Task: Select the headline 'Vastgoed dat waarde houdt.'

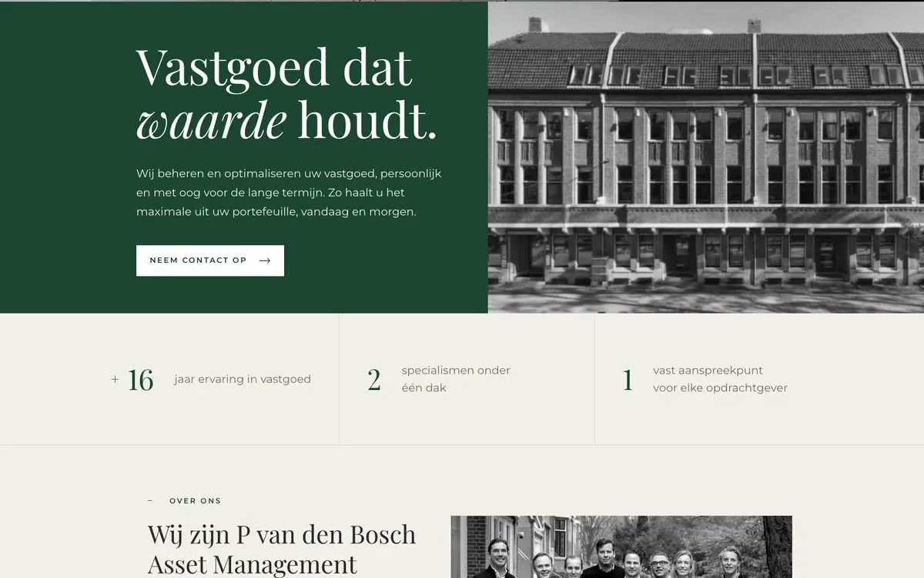Action: click(286, 94)
